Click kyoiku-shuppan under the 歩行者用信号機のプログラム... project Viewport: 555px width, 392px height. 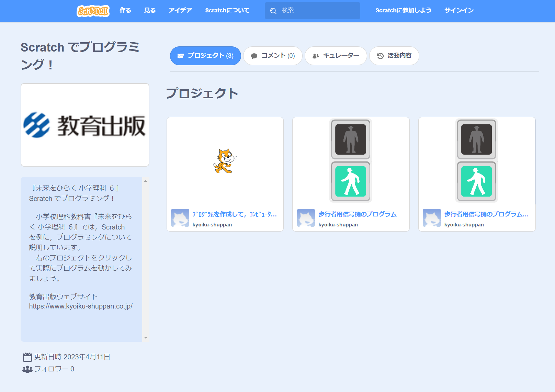click(464, 225)
